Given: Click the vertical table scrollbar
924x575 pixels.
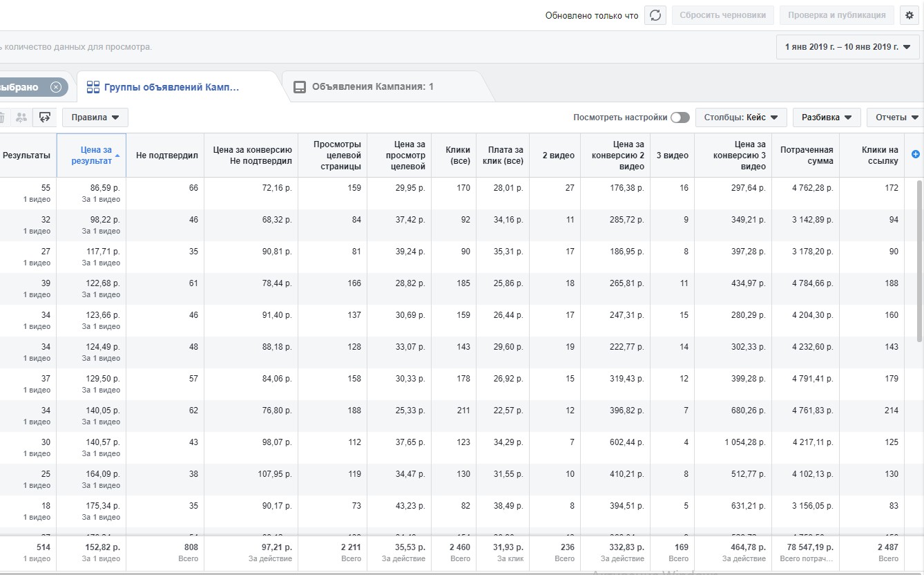Looking at the screenshot, I should 918,261.
